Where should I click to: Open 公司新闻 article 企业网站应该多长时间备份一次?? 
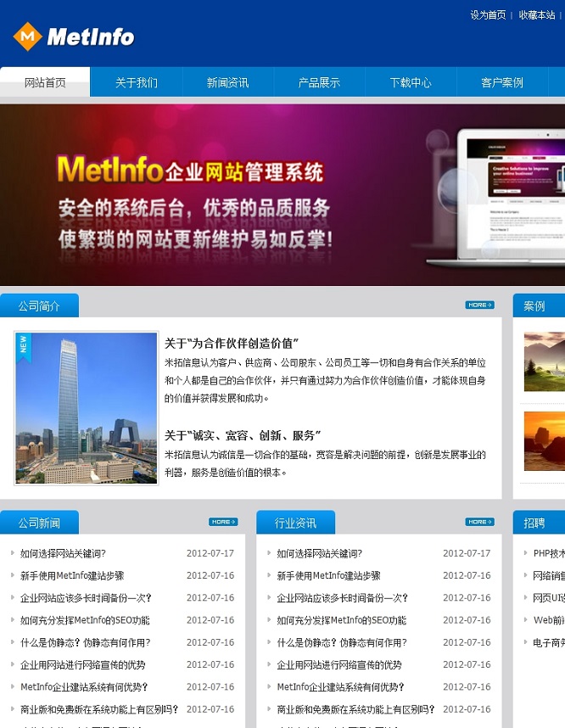point(86,597)
